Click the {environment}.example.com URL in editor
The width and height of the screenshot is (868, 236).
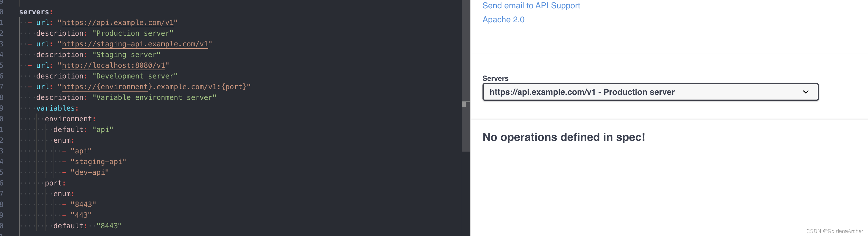click(x=154, y=87)
